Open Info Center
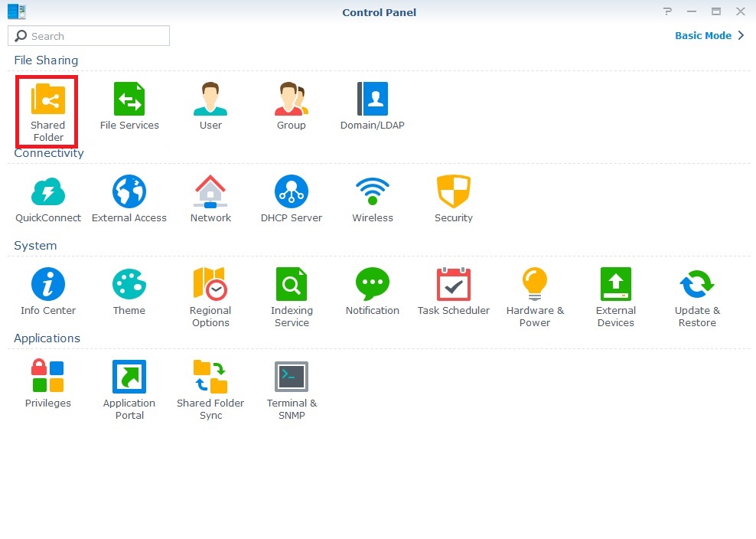 [48, 286]
